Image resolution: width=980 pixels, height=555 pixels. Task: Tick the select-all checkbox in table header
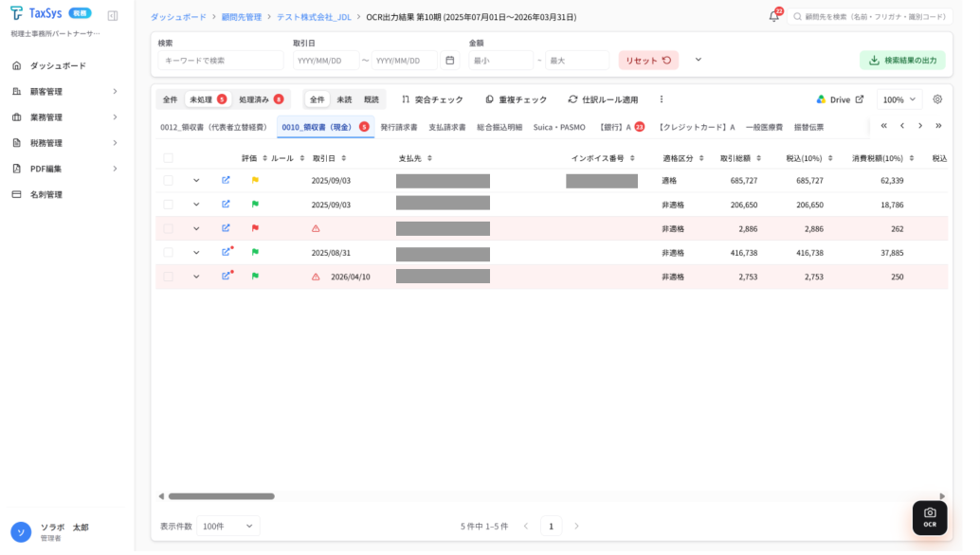[x=170, y=160]
